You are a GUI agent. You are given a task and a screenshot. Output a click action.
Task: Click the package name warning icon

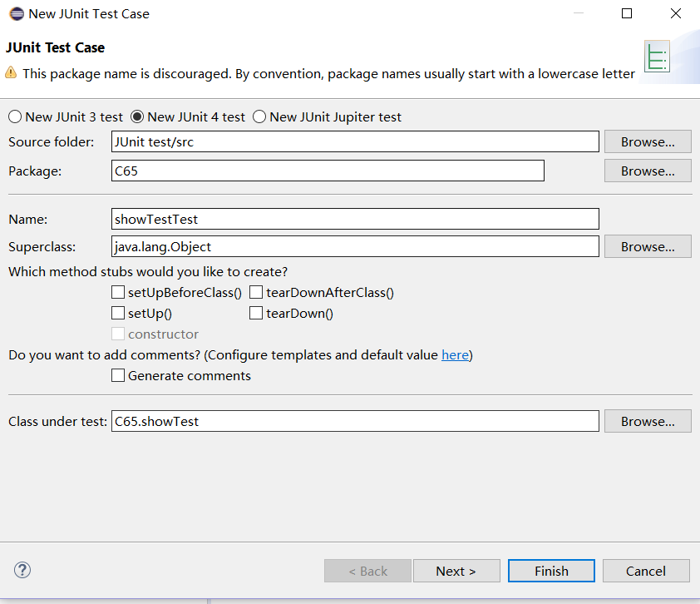coord(11,73)
